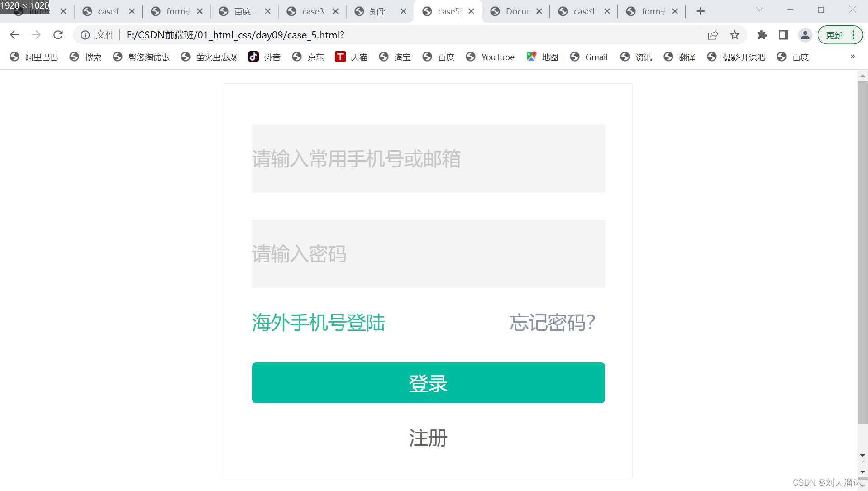Click the 登录 login button
Image resolution: width=868 pixels, height=491 pixels.
point(428,382)
